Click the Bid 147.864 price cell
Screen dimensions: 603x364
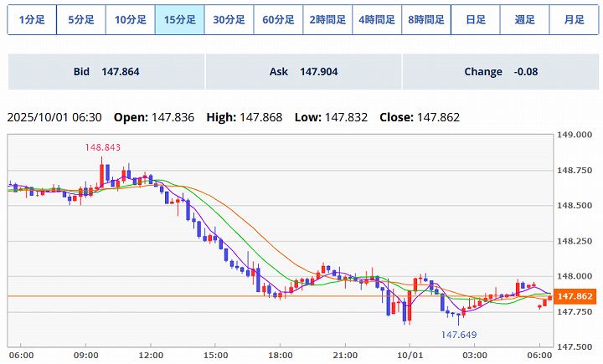[x=106, y=72]
